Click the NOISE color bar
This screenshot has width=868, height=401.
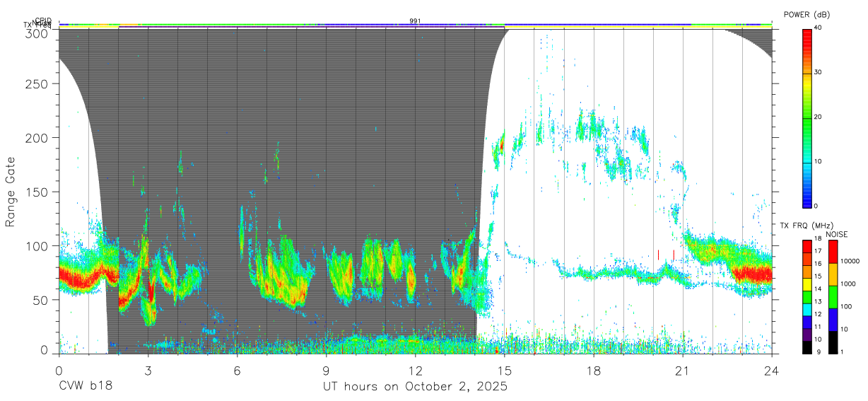[x=833, y=296]
